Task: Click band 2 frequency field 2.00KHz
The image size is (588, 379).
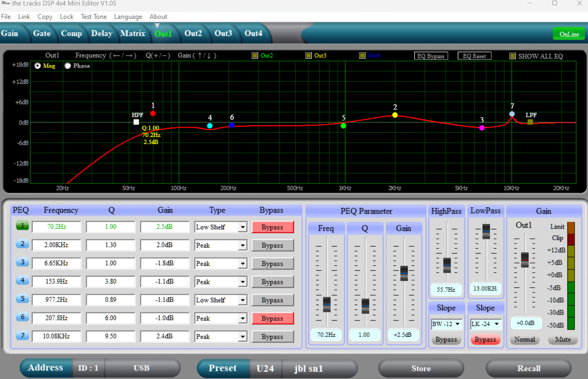Action: (56, 245)
